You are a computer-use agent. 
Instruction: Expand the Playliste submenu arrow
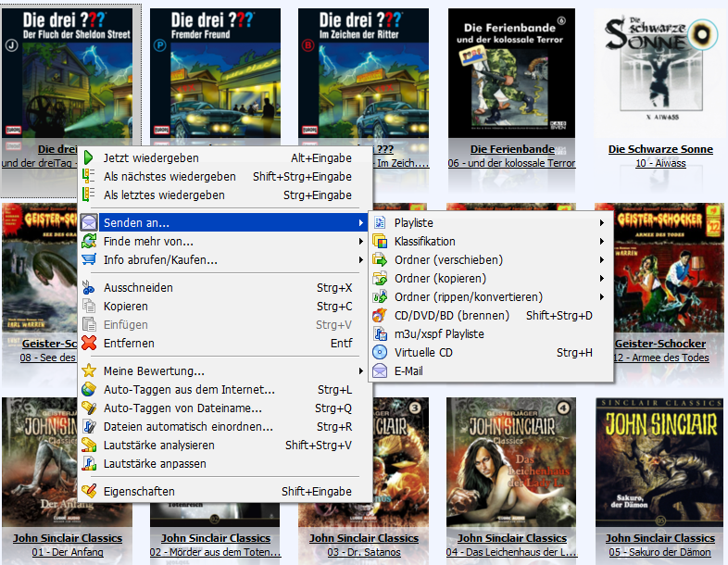(x=602, y=223)
